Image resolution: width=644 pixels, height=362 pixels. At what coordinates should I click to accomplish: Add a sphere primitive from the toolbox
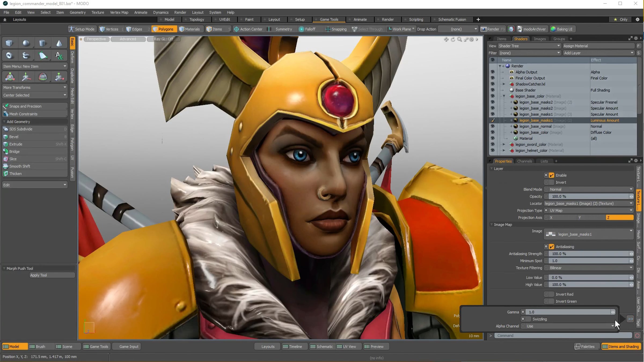[26, 43]
